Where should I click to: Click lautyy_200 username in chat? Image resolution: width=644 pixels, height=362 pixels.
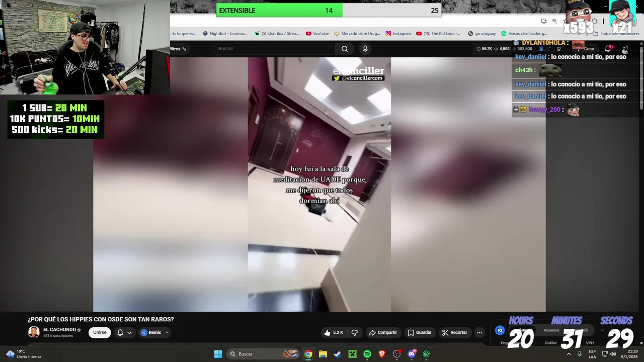[544, 110]
